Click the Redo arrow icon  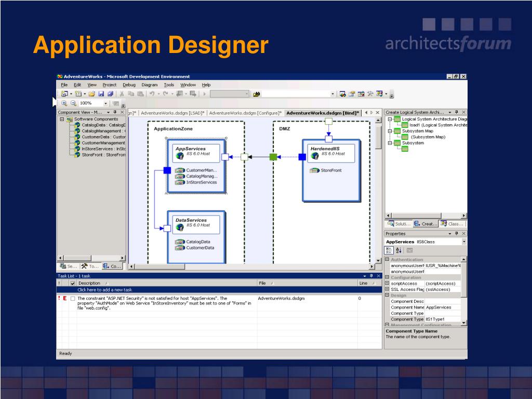165,94
